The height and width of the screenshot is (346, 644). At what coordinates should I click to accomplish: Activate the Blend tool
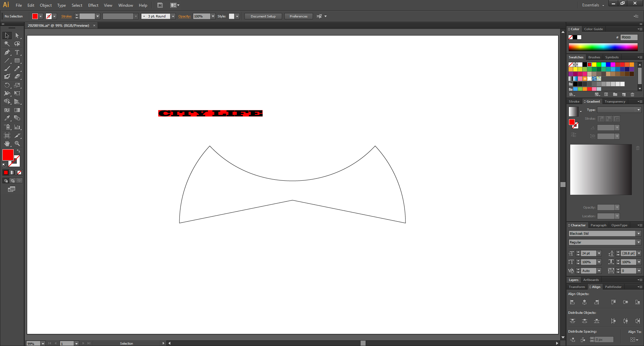17,118
